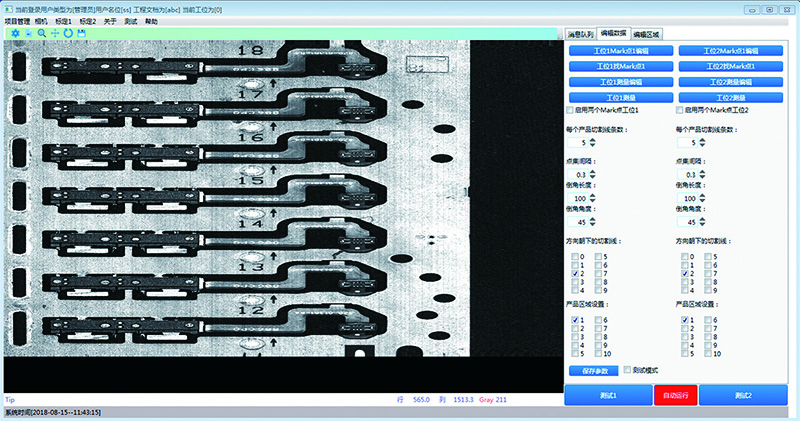Click stepper arrows for right 点集间隔 value
The image size is (800, 421).
(x=702, y=175)
